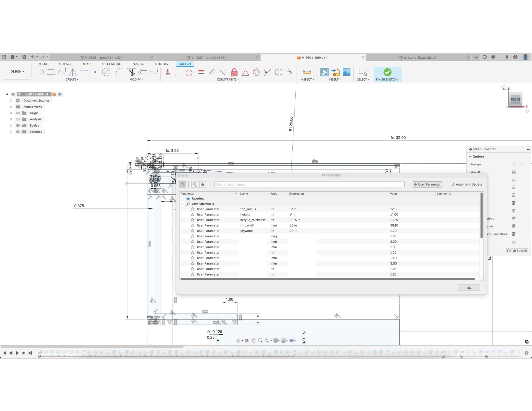Apply the Equal constraint
This screenshot has height=411, width=532.
coord(201,72)
